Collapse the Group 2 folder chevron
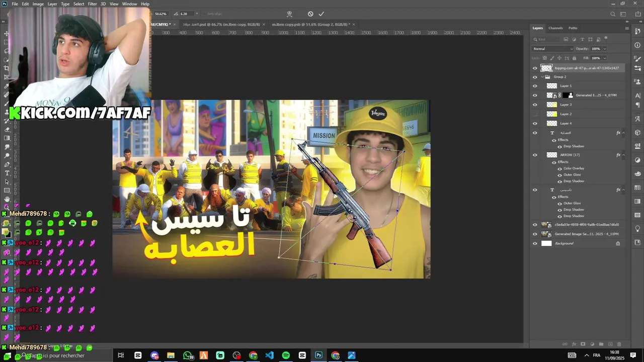The height and width of the screenshot is (362, 644). pyautogui.click(x=542, y=77)
